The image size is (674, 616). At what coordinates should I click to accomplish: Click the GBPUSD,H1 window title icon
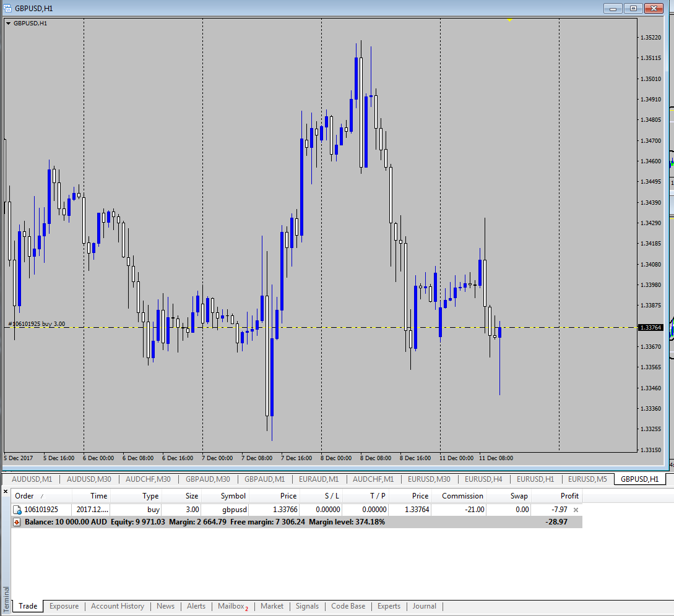7,8
